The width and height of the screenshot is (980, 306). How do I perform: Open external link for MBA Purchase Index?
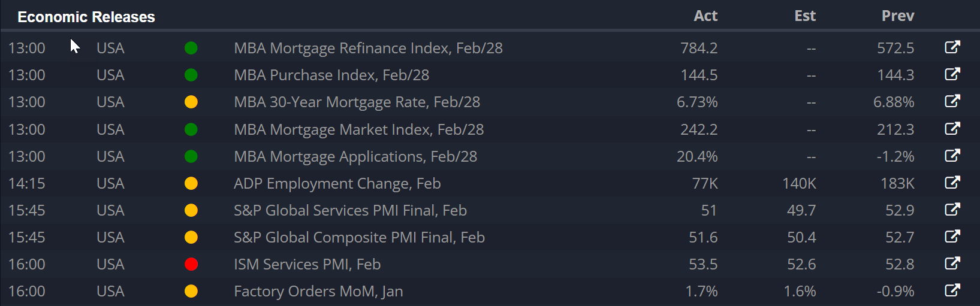[x=952, y=74]
